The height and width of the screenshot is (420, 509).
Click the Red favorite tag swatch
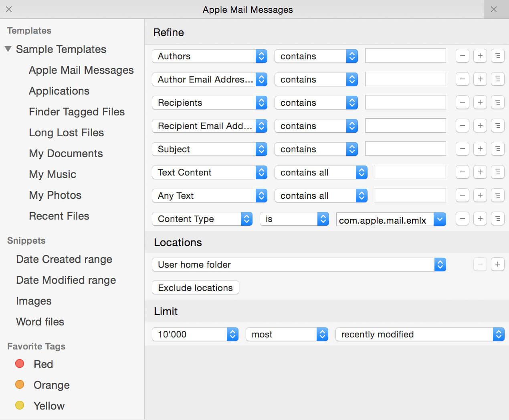click(x=20, y=363)
